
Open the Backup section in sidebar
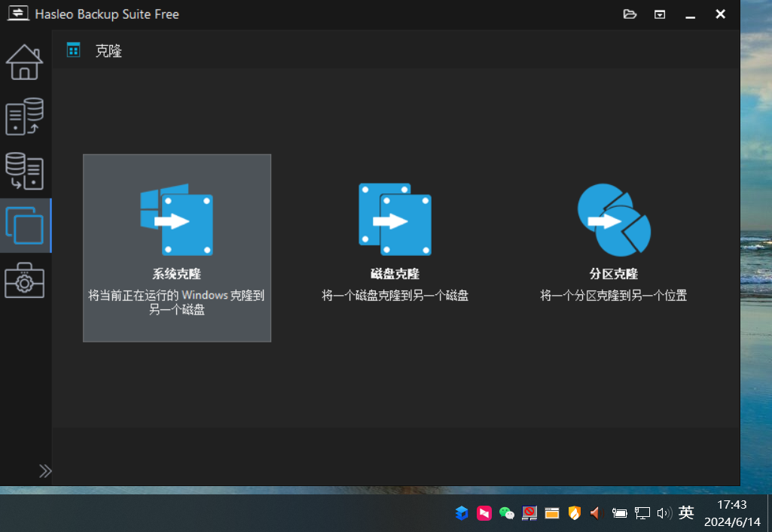[x=25, y=117]
